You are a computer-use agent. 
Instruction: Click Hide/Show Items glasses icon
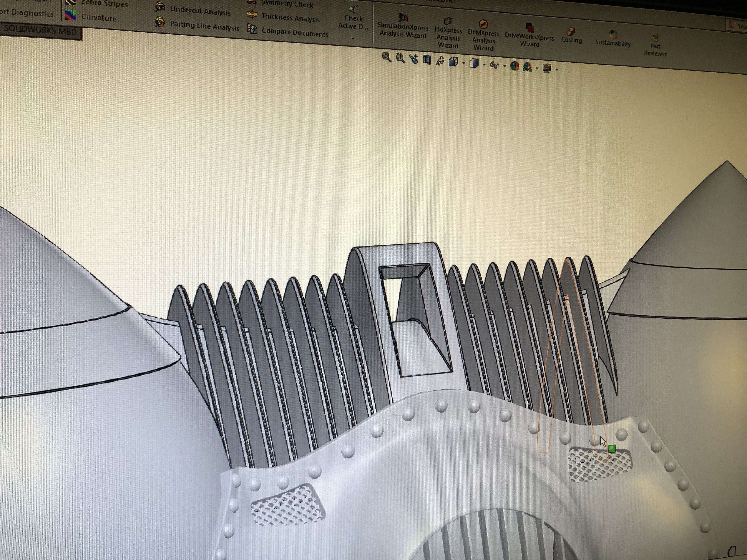click(x=494, y=65)
